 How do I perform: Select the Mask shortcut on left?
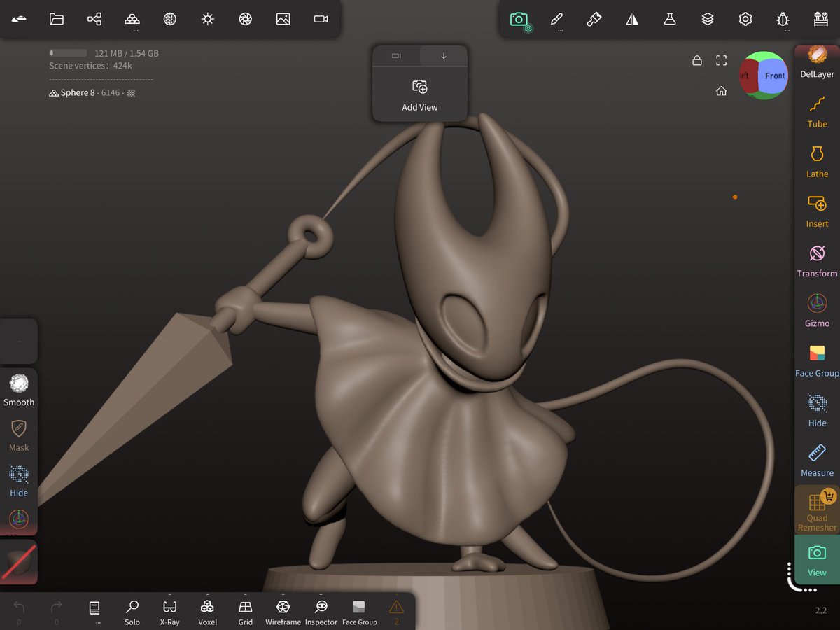coord(19,435)
